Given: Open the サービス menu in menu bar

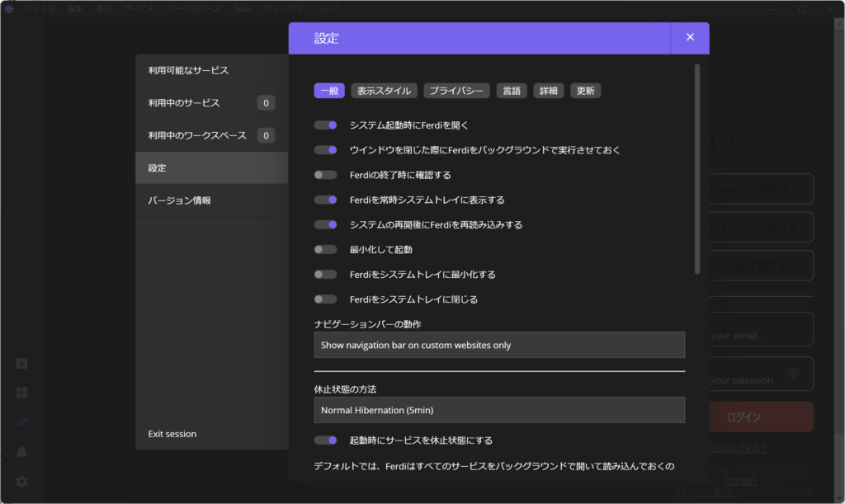Looking at the screenshot, I should (x=139, y=8).
